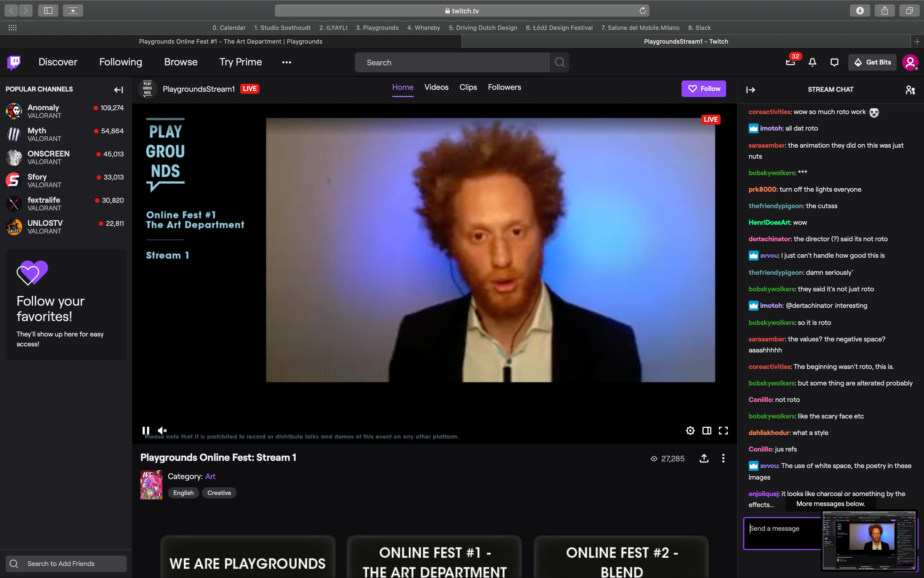This screenshot has height=578, width=924.
Task: Open Online Fest #2 Blend panel
Action: pos(622,557)
